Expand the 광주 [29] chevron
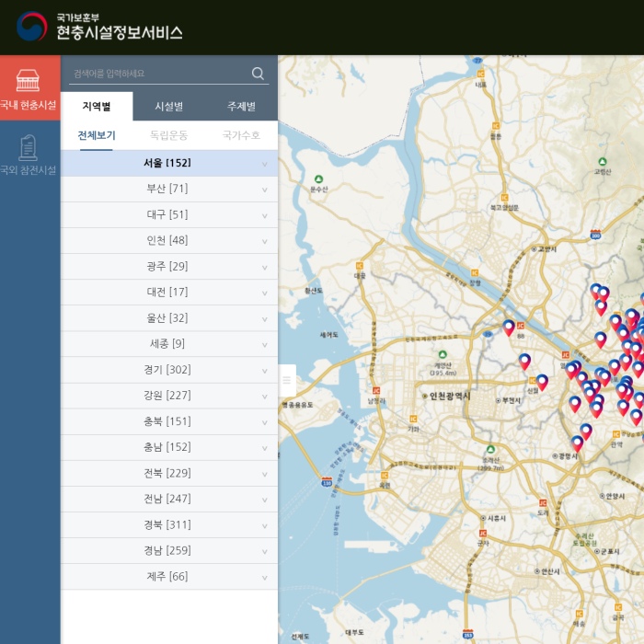This screenshot has height=644, width=644. 265,268
